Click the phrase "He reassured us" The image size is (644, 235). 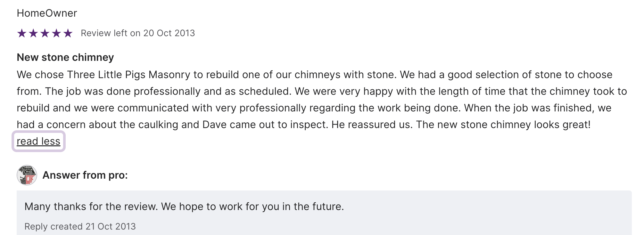coord(371,125)
